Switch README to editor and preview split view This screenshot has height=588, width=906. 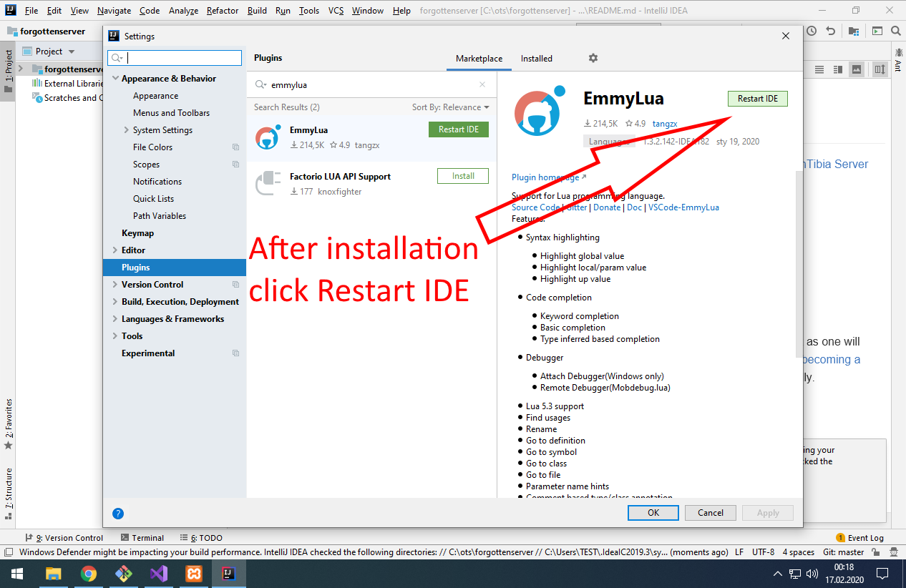pyautogui.click(x=838, y=69)
